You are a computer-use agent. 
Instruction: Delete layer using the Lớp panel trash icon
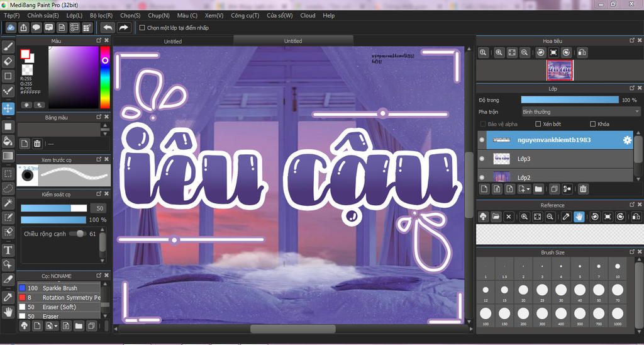tap(583, 189)
